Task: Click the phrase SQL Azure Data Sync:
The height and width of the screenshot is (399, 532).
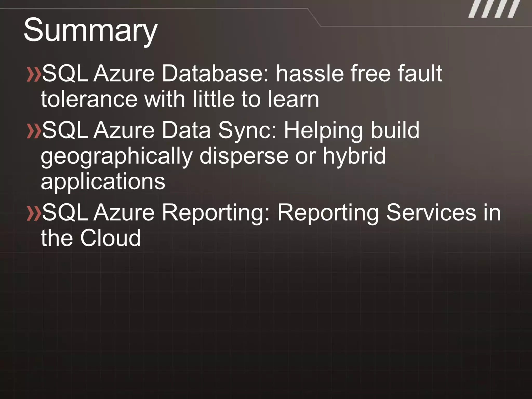Action: [x=159, y=130]
